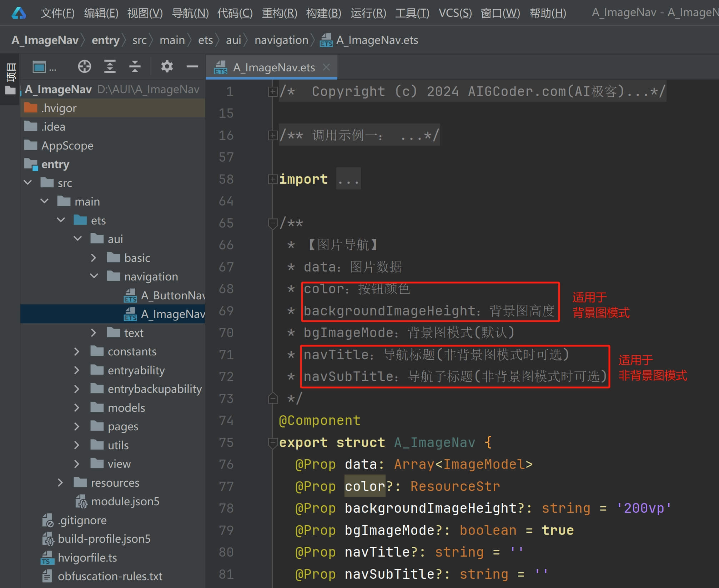Click the locate-in-project crosshair icon
The height and width of the screenshot is (588, 719).
click(84, 67)
